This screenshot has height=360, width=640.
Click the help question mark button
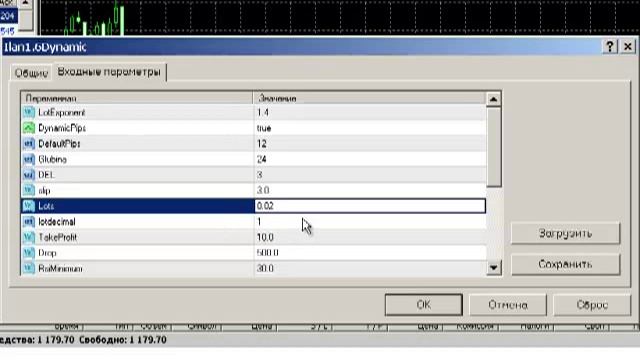610,47
